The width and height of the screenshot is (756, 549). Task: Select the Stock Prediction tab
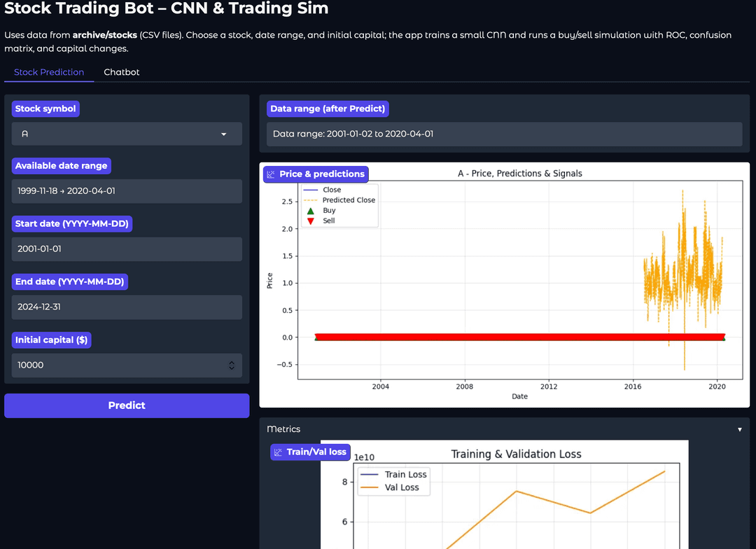(x=49, y=72)
